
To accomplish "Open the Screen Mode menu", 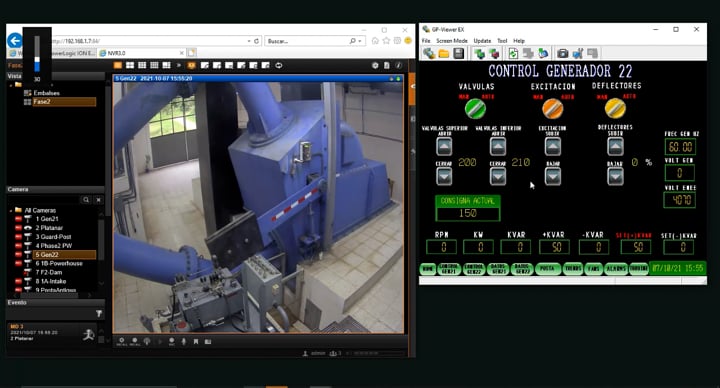I will pyautogui.click(x=452, y=41).
